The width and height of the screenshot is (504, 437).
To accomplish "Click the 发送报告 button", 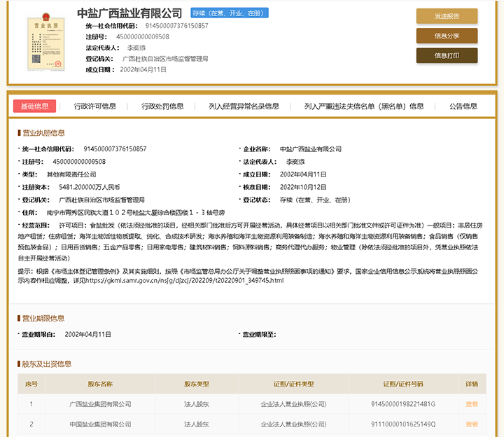I will click(x=447, y=16).
